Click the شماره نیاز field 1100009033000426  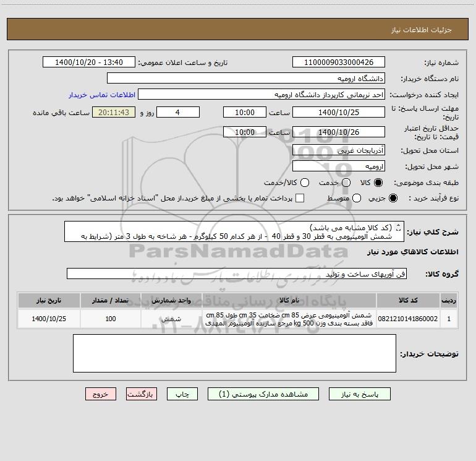[x=339, y=62]
